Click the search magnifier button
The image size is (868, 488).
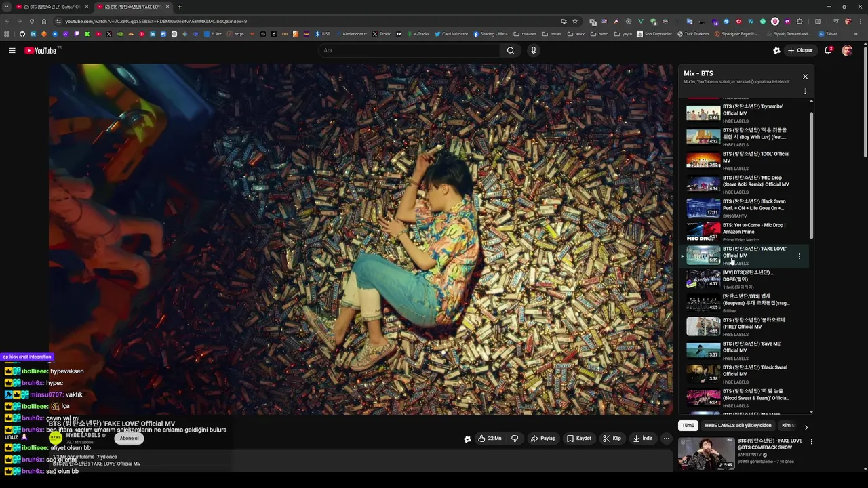[x=511, y=50]
